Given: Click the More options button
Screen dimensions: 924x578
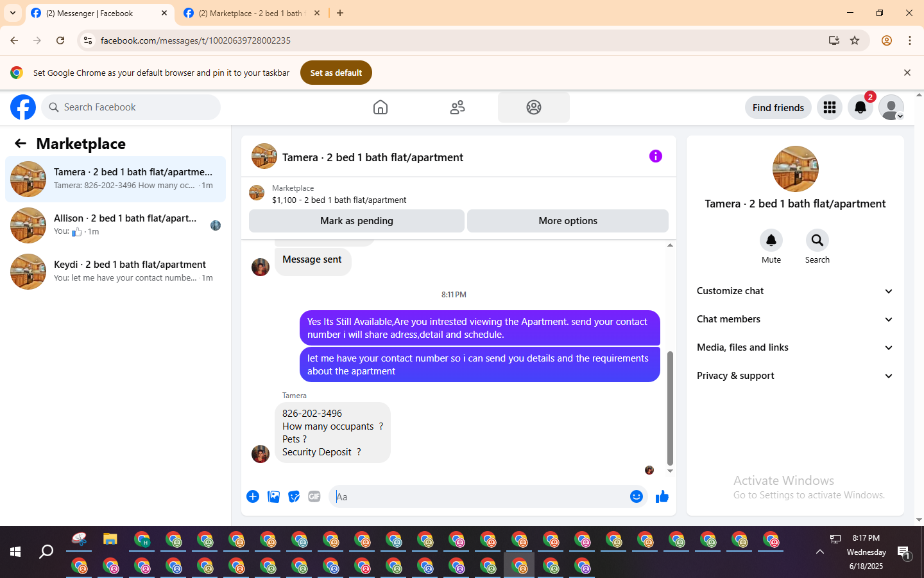Looking at the screenshot, I should point(568,221).
